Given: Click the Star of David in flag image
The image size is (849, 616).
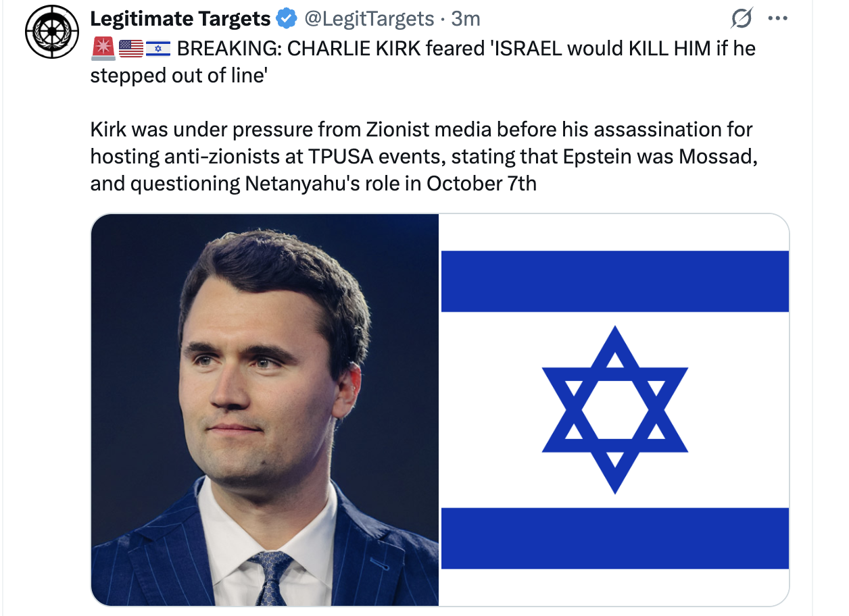Looking at the screenshot, I should coord(614,409).
